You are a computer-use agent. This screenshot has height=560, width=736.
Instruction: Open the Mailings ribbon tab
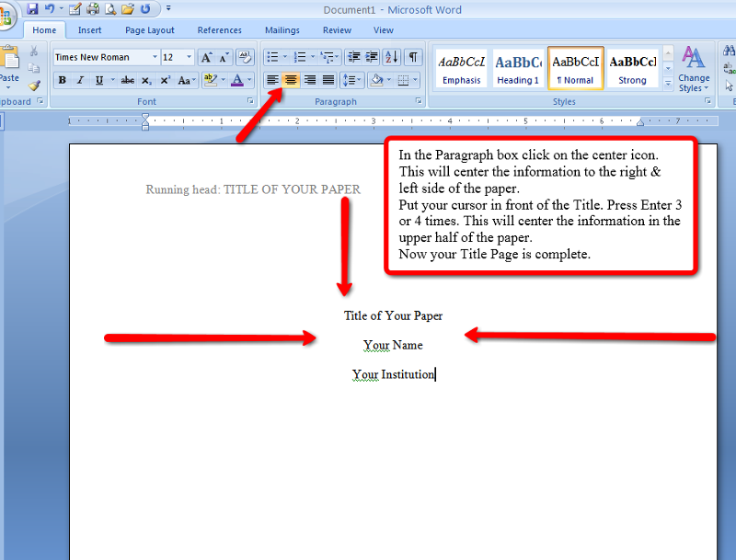[282, 29]
